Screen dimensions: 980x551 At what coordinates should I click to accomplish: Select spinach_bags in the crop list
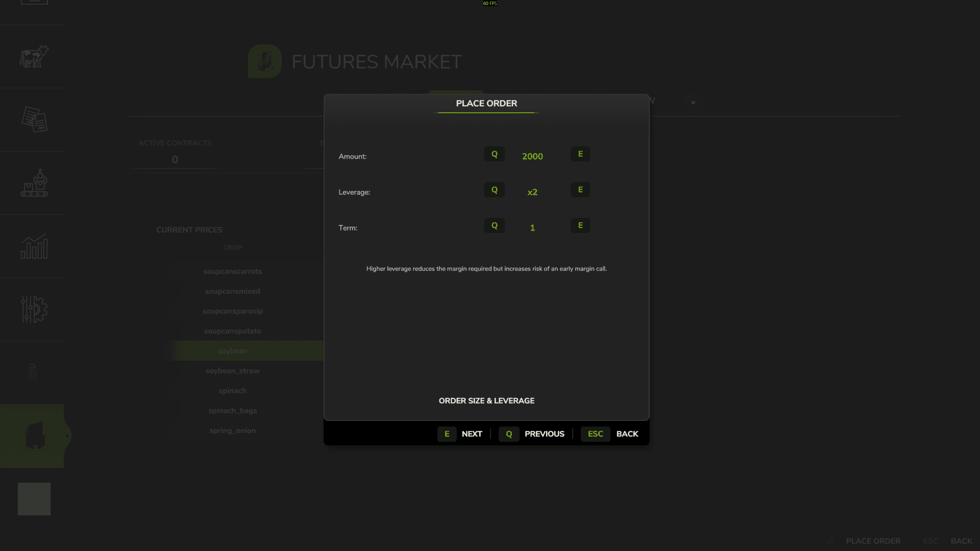pos(233,411)
